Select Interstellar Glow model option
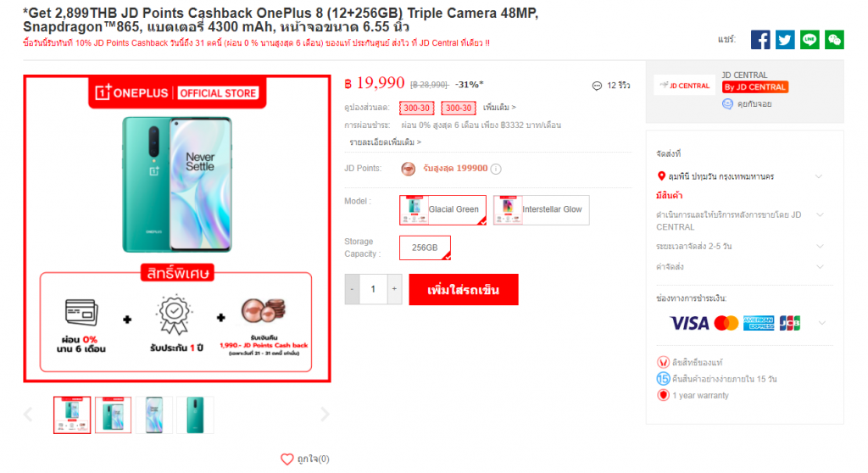This screenshot has width=868, height=473. point(542,210)
